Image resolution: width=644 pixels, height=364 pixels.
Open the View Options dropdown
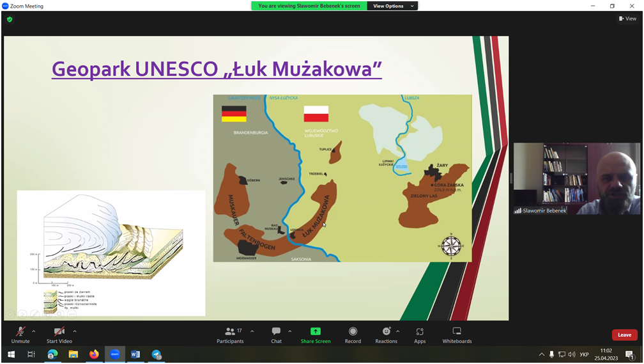coord(393,6)
